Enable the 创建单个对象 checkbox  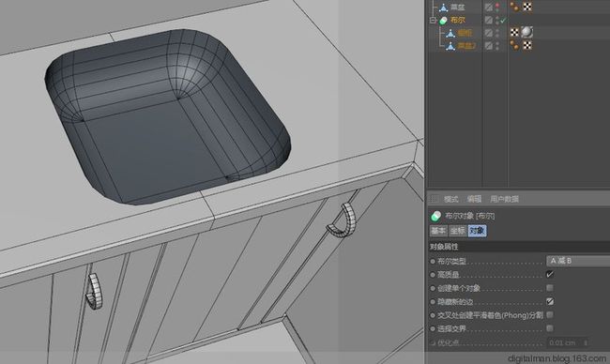(x=550, y=288)
